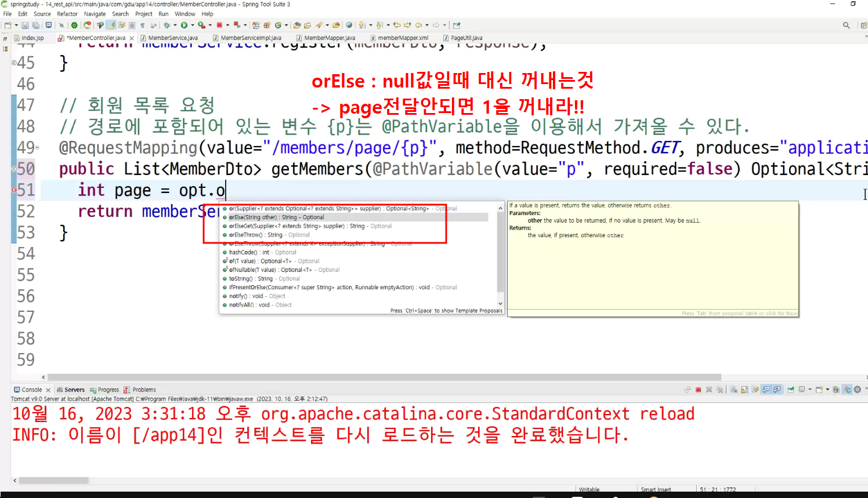Open the terminal console toolbar icon

coord(49,25)
